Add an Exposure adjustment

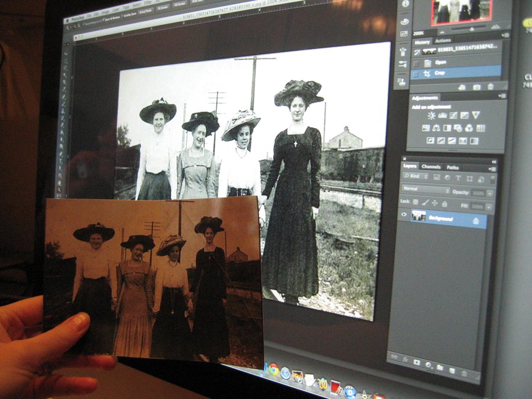[x=464, y=115]
